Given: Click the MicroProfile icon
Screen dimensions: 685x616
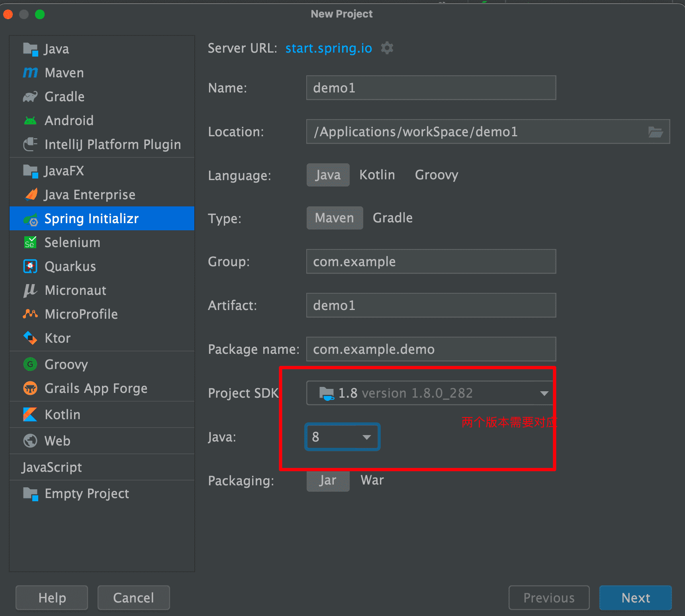Looking at the screenshot, I should pyautogui.click(x=30, y=314).
